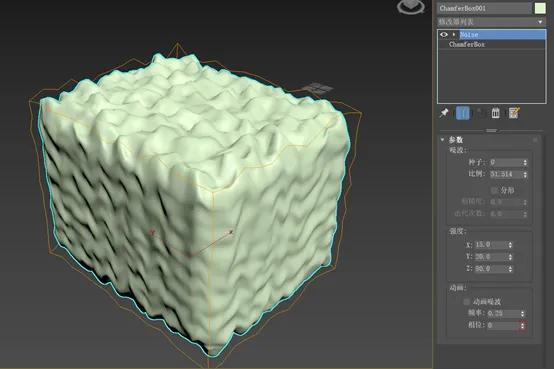The height and width of the screenshot is (369, 554).
Task: Click the Strength X value field
Action: point(491,245)
